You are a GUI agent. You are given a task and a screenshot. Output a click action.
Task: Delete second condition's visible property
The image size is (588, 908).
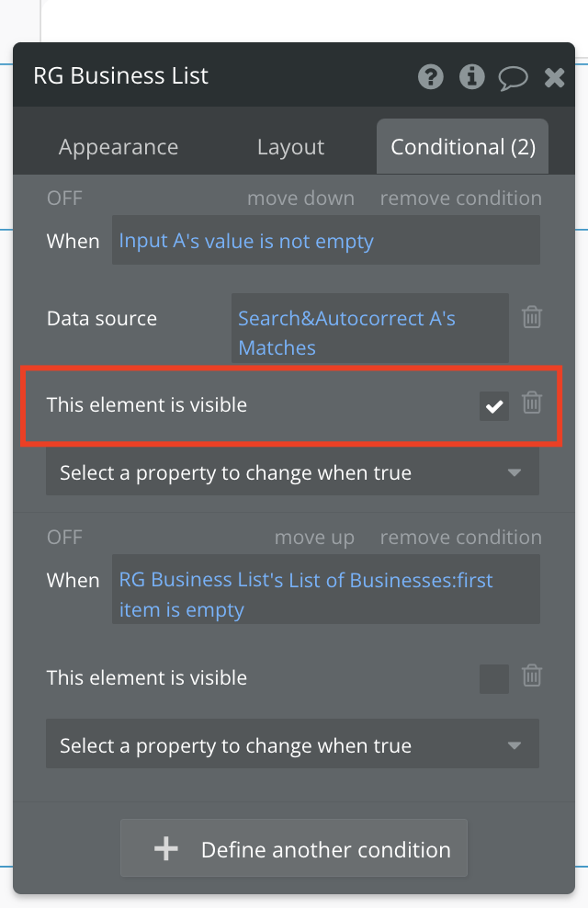[x=532, y=675]
